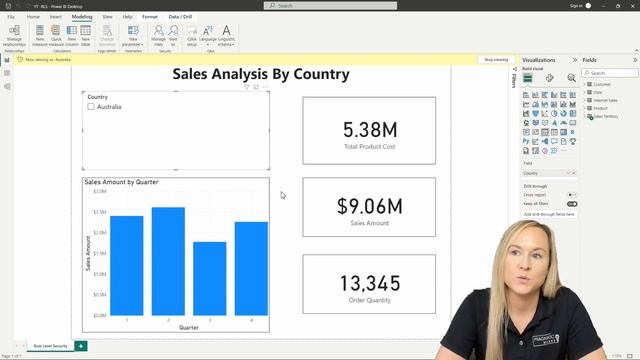Click the Add drill-through fields here well
This screenshot has width=640, height=360.
[x=549, y=214]
